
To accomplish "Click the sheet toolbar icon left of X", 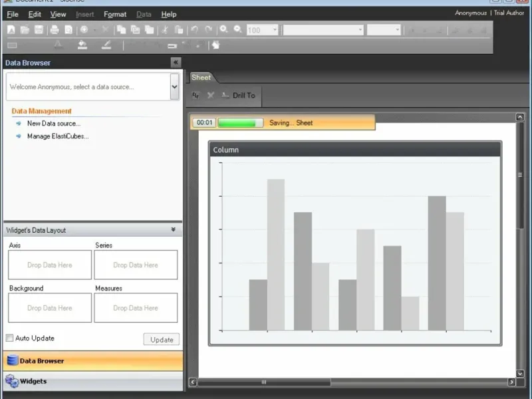I will (x=196, y=95).
